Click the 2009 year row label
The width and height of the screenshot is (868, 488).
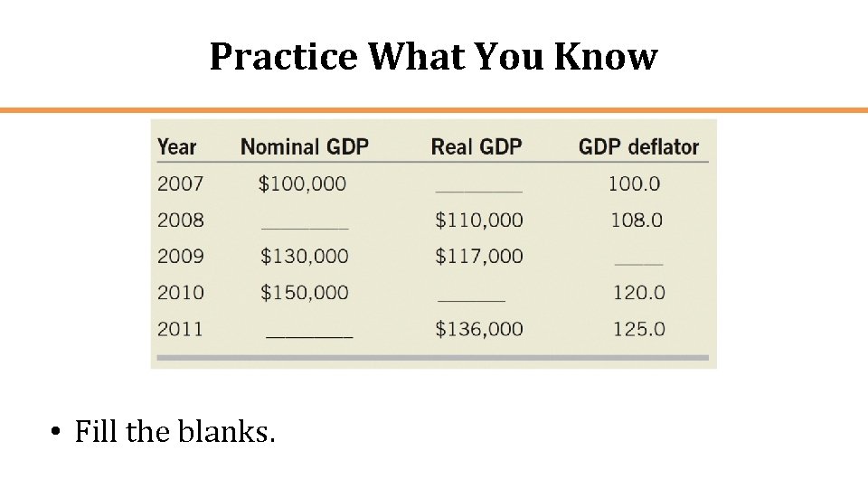(181, 256)
